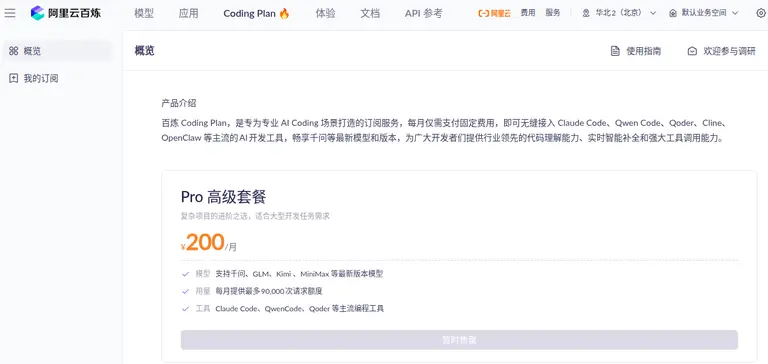Click the survey icon beside 欢迎参与调研
This screenshot has width=768, height=364.
click(692, 51)
